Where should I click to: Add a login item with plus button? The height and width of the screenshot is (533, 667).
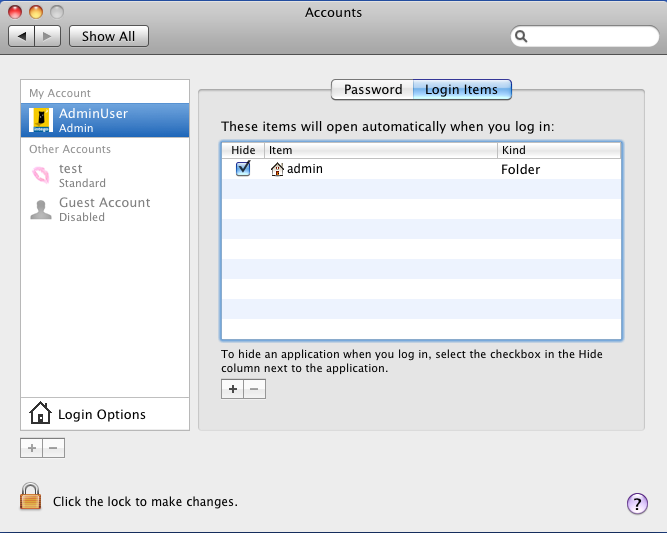coord(232,389)
